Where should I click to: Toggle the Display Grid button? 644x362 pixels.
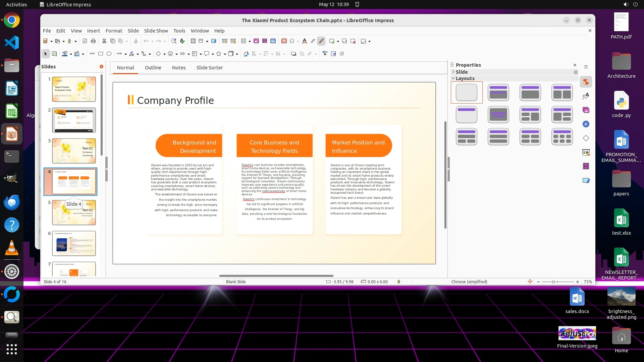click(x=193, y=41)
